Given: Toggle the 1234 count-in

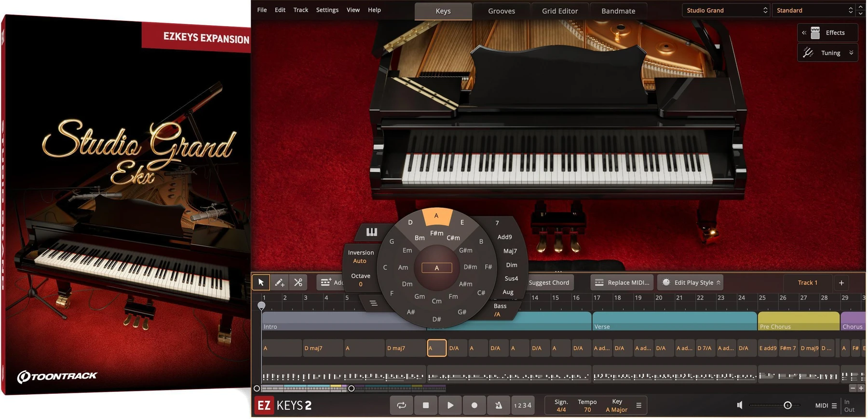Looking at the screenshot, I should click(523, 405).
